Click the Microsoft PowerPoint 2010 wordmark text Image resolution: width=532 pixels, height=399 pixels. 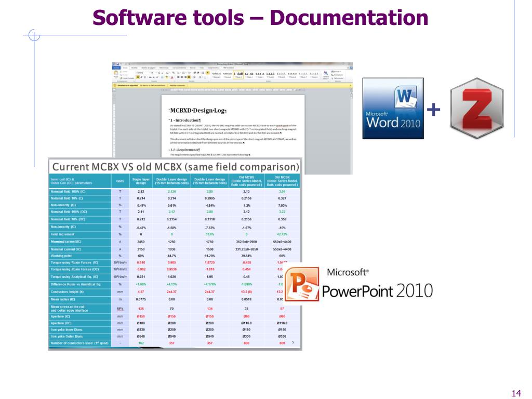[377, 284]
